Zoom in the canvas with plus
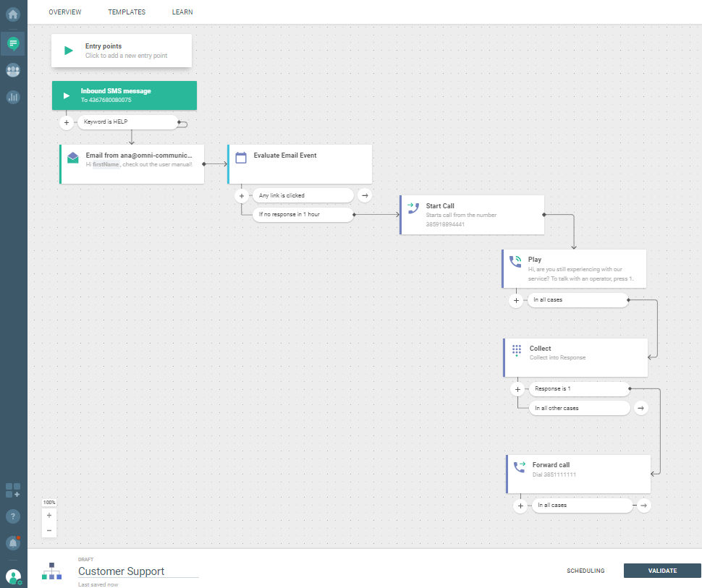Screen dimensions: 702x588 pyautogui.click(x=49, y=516)
